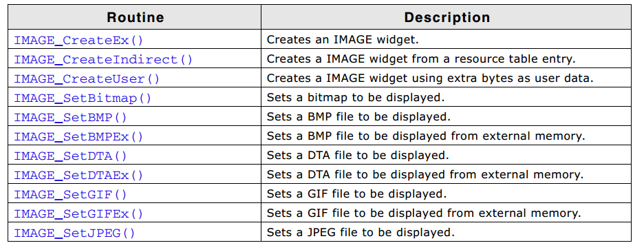Click the 'Creates an IMAGE widget.' description
The image size is (644, 252).
(x=342, y=40)
